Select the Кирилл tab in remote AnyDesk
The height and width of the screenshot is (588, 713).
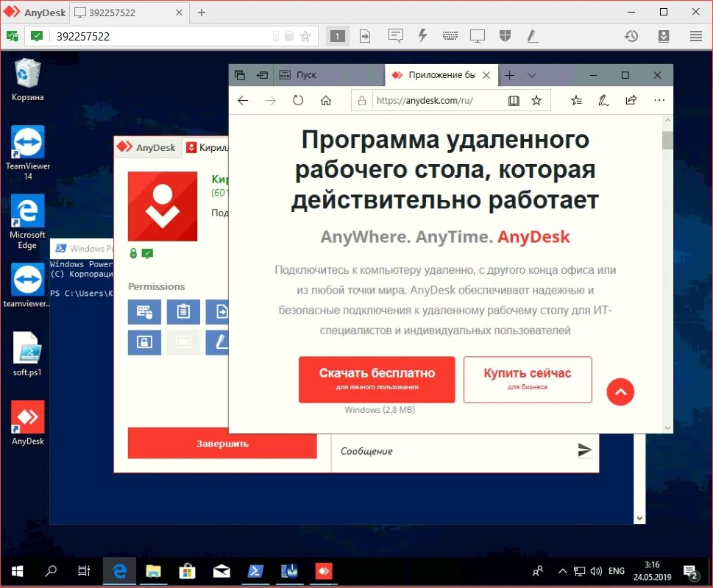[205, 147]
